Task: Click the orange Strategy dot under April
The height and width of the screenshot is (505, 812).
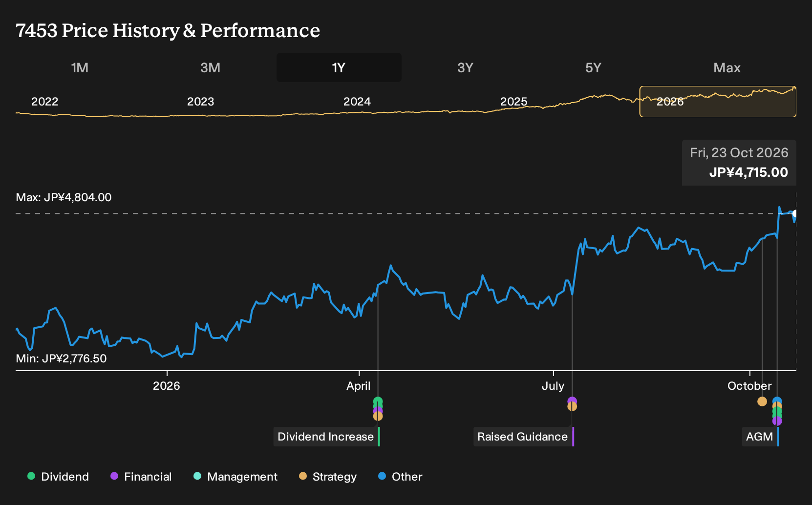Action: 378,416
